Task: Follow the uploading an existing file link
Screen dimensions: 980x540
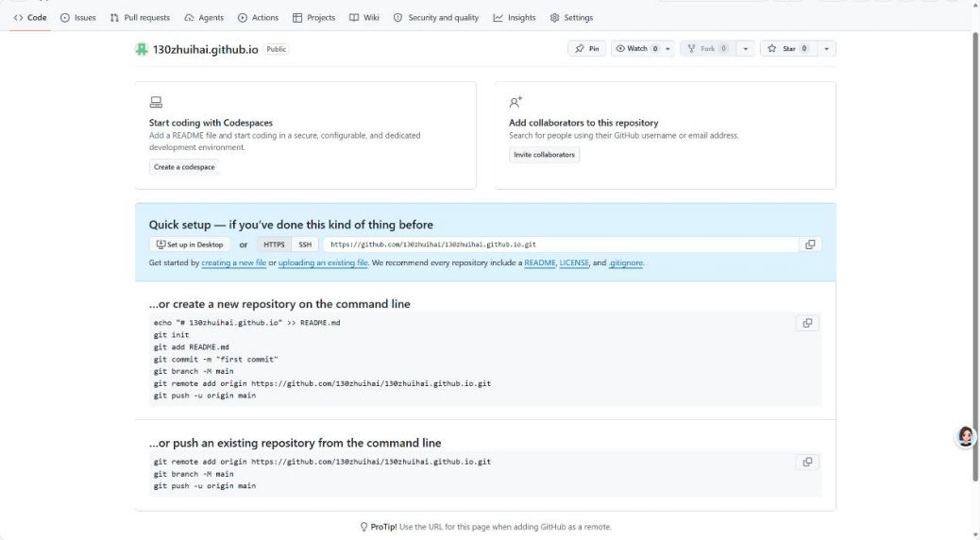Action: point(323,262)
